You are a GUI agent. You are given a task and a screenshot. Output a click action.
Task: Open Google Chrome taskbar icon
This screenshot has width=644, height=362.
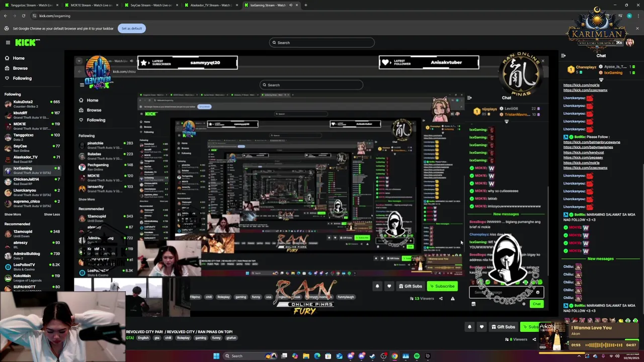coord(394,356)
